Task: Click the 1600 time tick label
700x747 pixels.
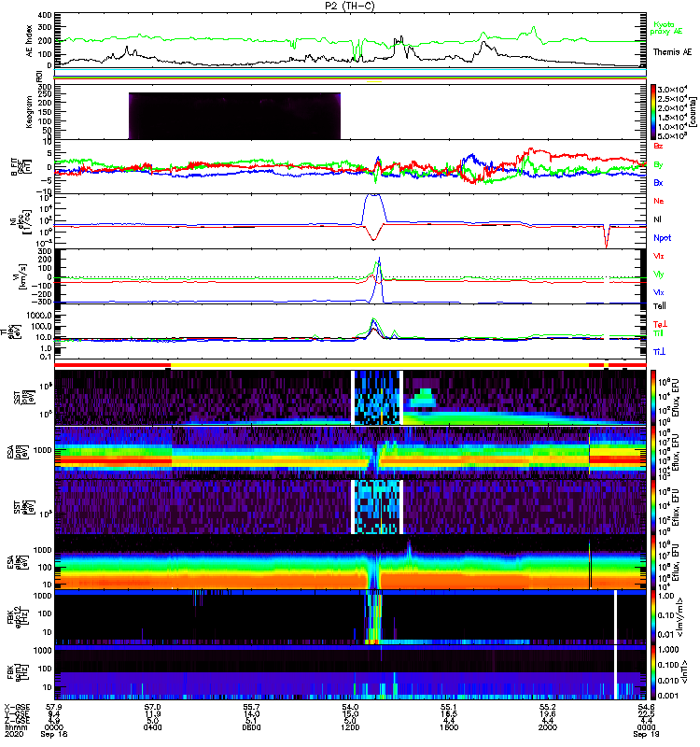Action: click(449, 727)
